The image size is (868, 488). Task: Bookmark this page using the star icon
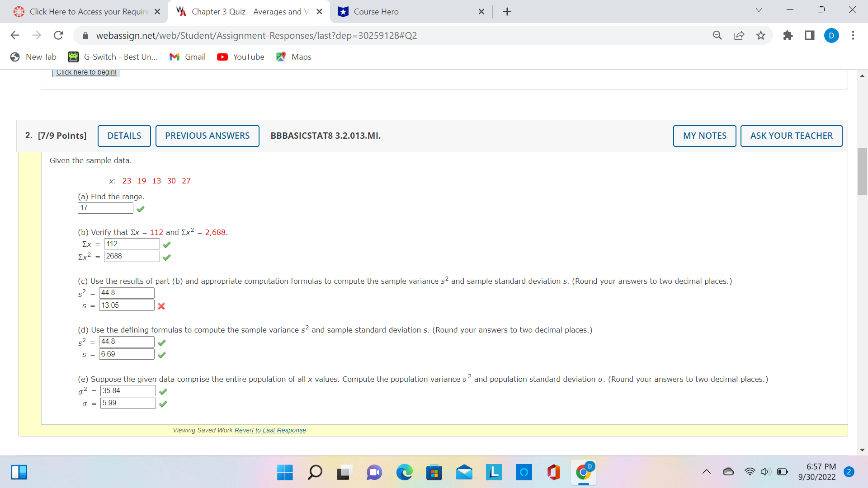pyautogui.click(x=761, y=35)
